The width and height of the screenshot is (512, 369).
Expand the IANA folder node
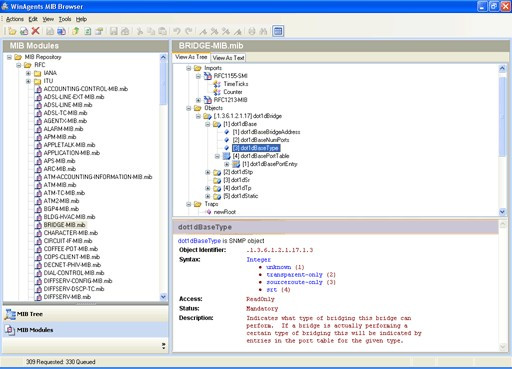click(x=28, y=73)
